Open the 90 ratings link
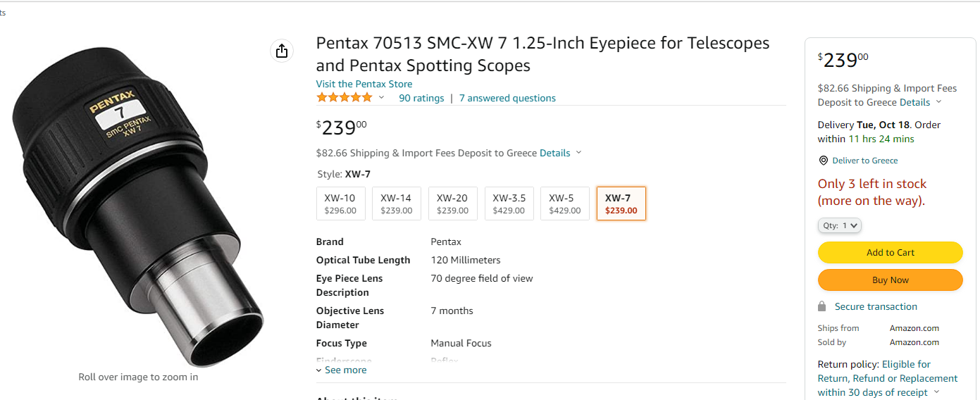The width and height of the screenshot is (980, 400). 421,98
